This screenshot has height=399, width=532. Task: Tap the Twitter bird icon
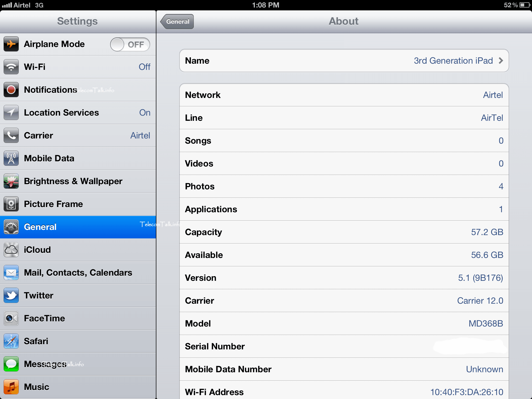(11, 295)
